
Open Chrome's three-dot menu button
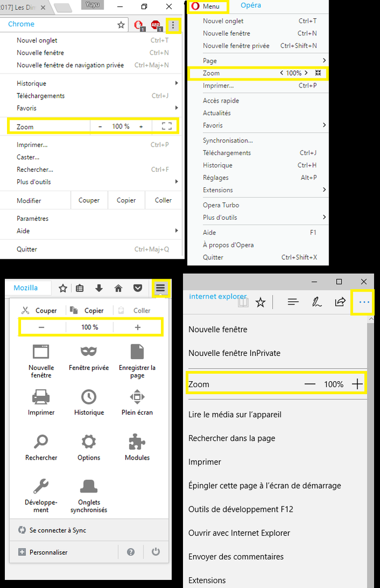coord(173,25)
